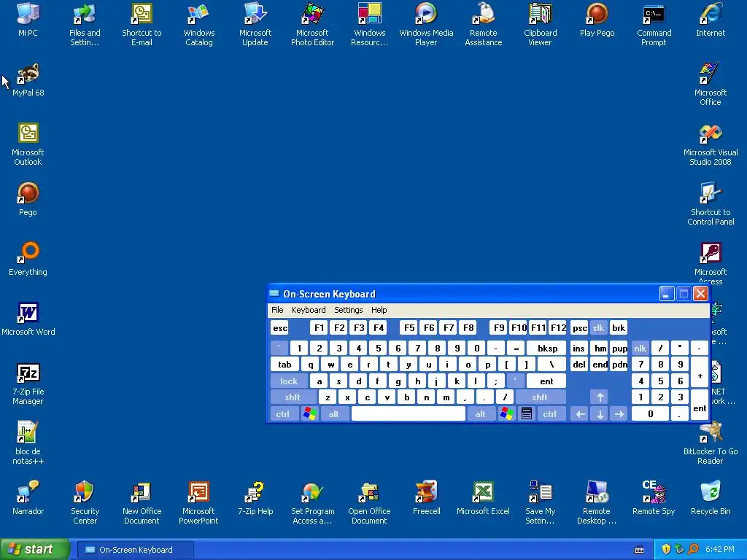Toggle the left alt key
This screenshot has width=747, height=560.
[333, 414]
